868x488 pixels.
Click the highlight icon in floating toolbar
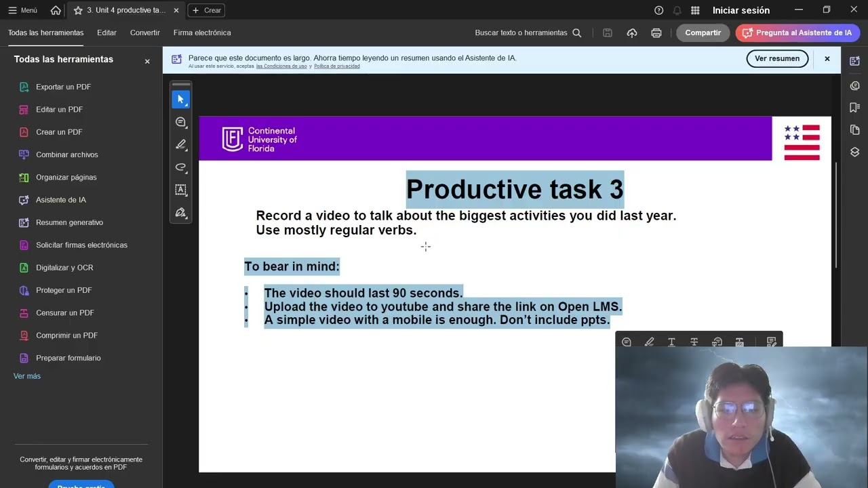tap(649, 342)
